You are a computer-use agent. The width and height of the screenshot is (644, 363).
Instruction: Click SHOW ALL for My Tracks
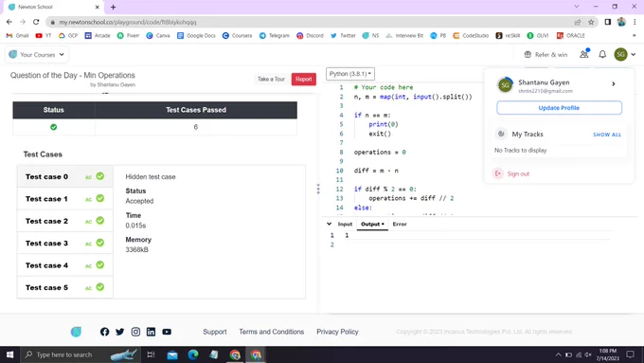607,135
